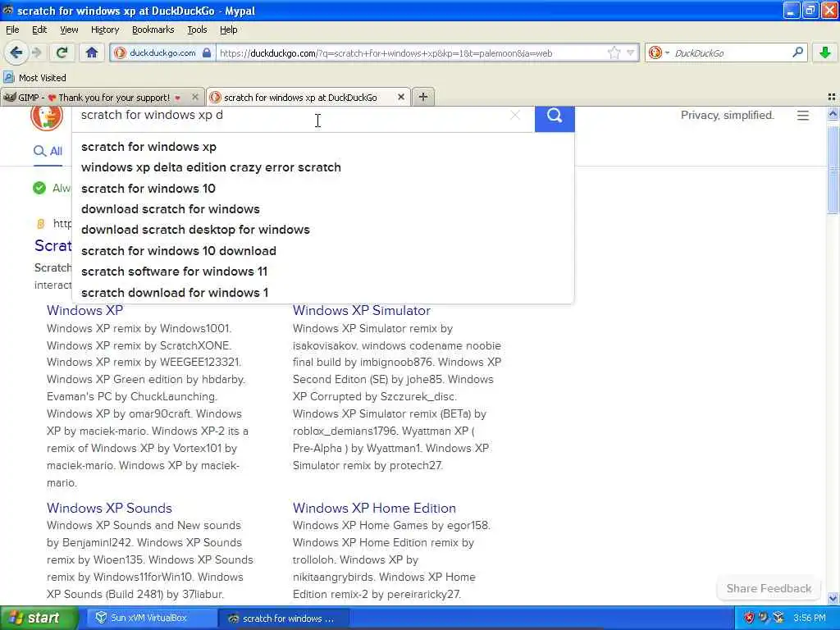Click the page scrollbar down arrow

point(833,598)
